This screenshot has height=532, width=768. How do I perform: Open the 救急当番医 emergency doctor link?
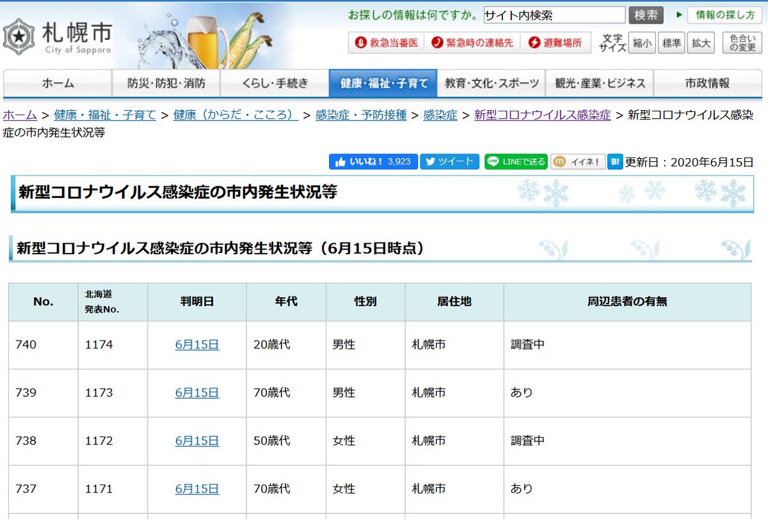tap(387, 42)
